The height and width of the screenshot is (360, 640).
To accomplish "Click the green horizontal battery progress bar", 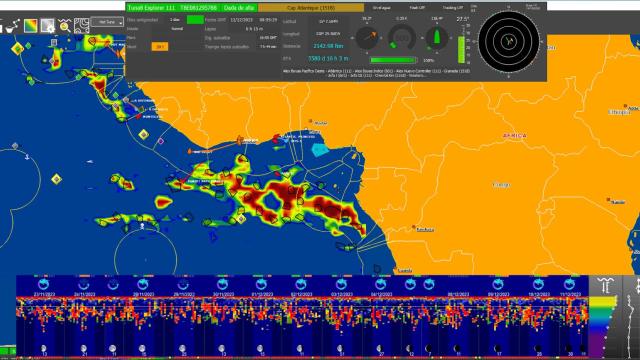I will (x=393, y=60).
